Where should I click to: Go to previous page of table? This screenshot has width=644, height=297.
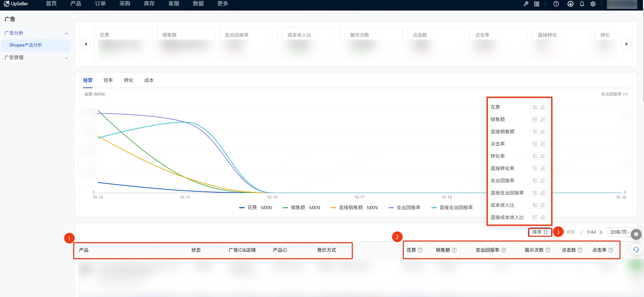582,232
